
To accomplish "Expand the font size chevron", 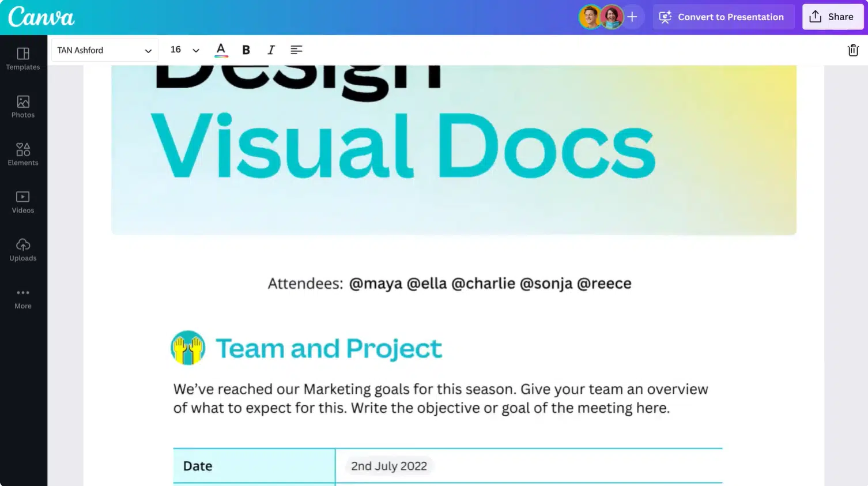I will 196,51.
